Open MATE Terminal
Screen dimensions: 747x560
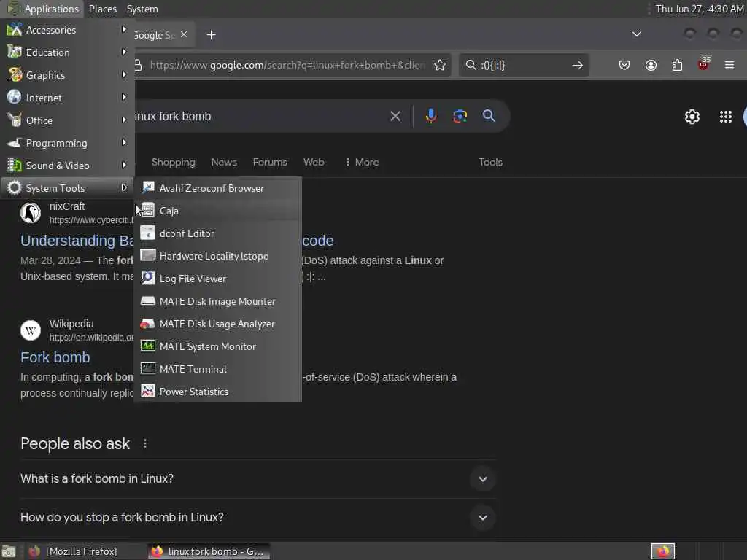click(217, 369)
